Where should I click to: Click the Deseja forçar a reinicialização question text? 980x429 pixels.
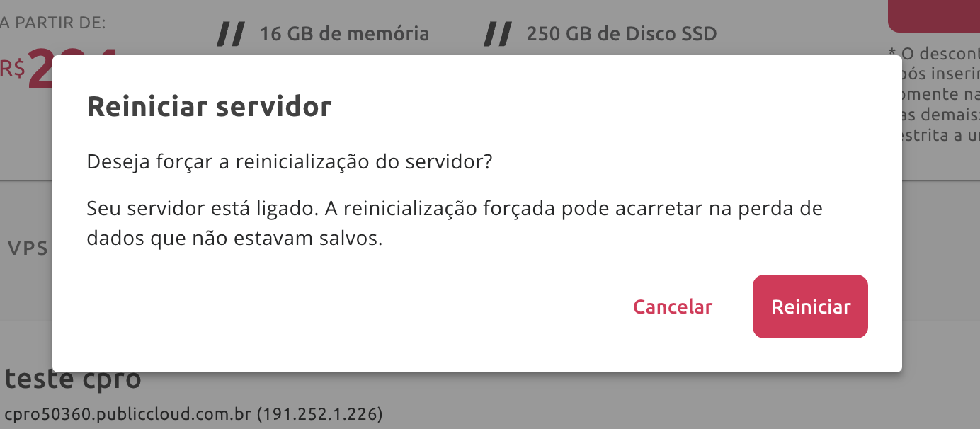coord(289,162)
